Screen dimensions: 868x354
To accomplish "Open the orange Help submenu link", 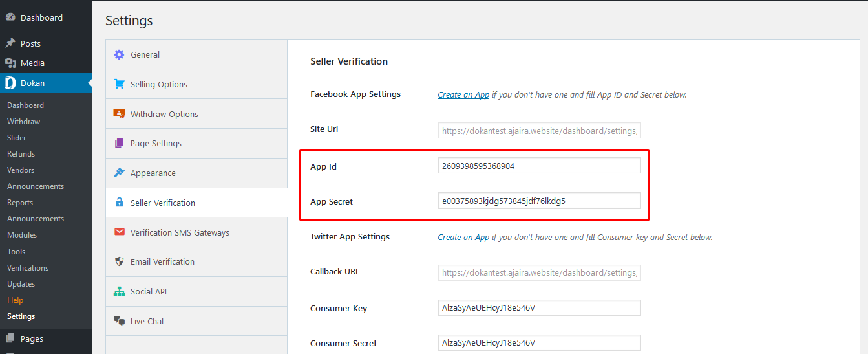I will tap(15, 300).
